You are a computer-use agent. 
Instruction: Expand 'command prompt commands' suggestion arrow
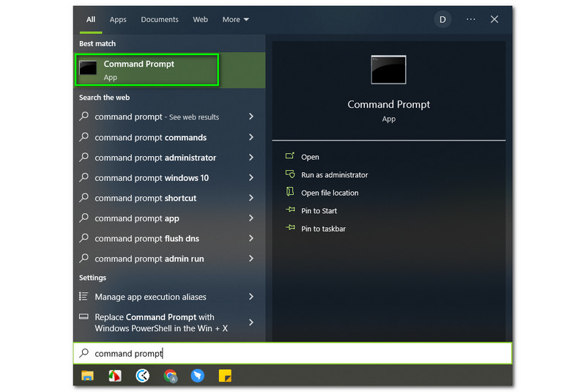click(x=251, y=137)
